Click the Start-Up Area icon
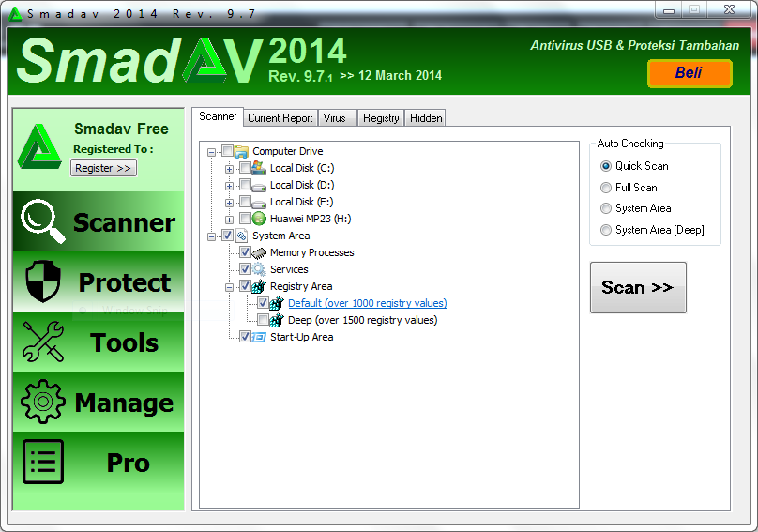 pyautogui.click(x=259, y=337)
